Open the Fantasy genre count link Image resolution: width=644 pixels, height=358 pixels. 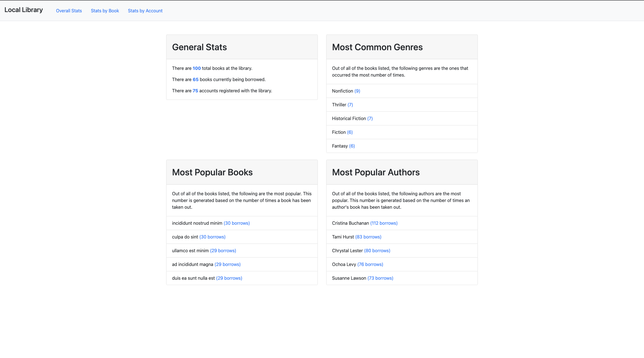[x=352, y=146]
